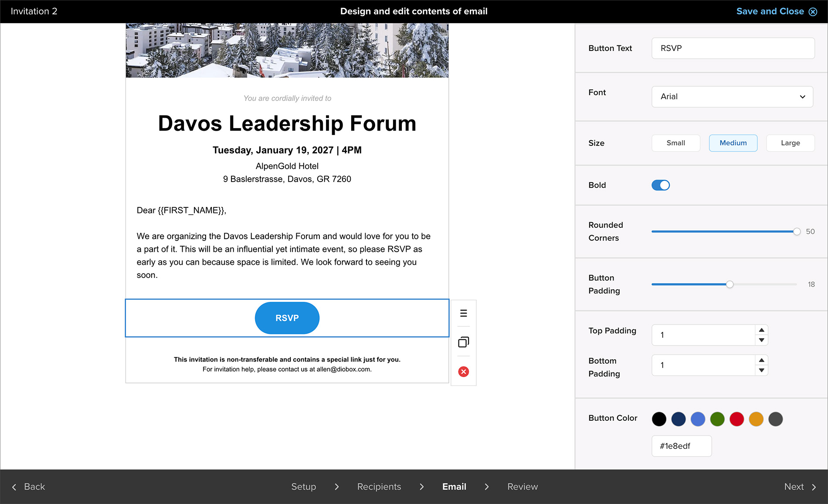Click the Button Text input field
Image resolution: width=828 pixels, height=504 pixels.
[733, 48]
